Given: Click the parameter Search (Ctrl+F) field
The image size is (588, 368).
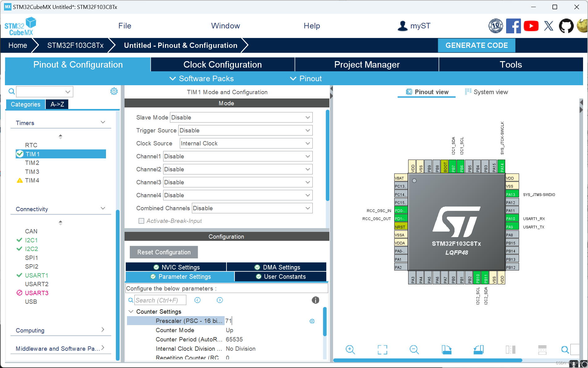Looking at the screenshot, I should pyautogui.click(x=160, y=300).
